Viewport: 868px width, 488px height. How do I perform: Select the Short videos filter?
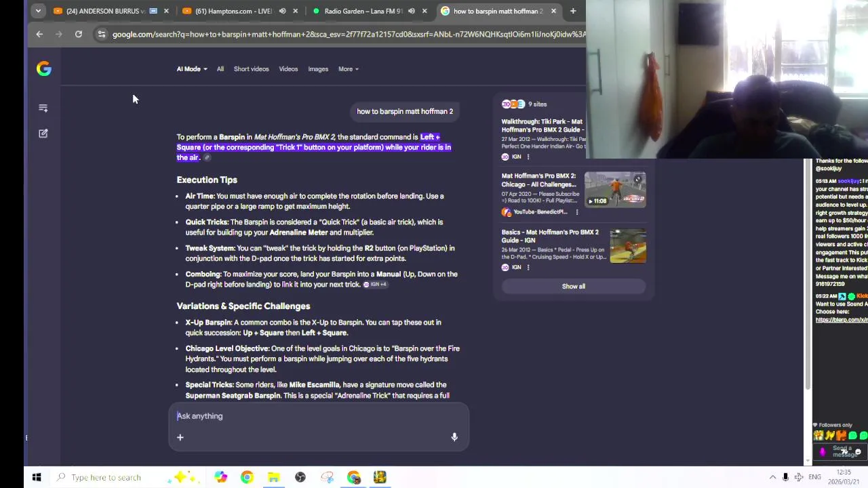(251, 68)
